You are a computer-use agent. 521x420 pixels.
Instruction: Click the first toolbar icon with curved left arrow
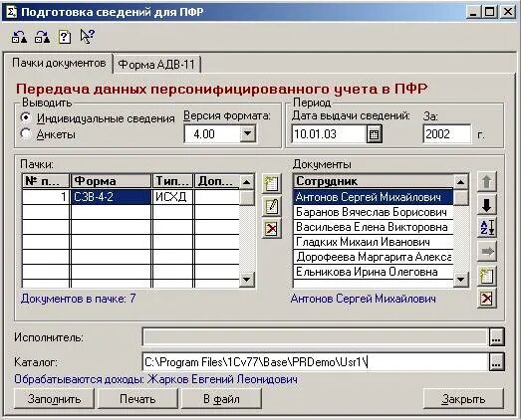19,37
